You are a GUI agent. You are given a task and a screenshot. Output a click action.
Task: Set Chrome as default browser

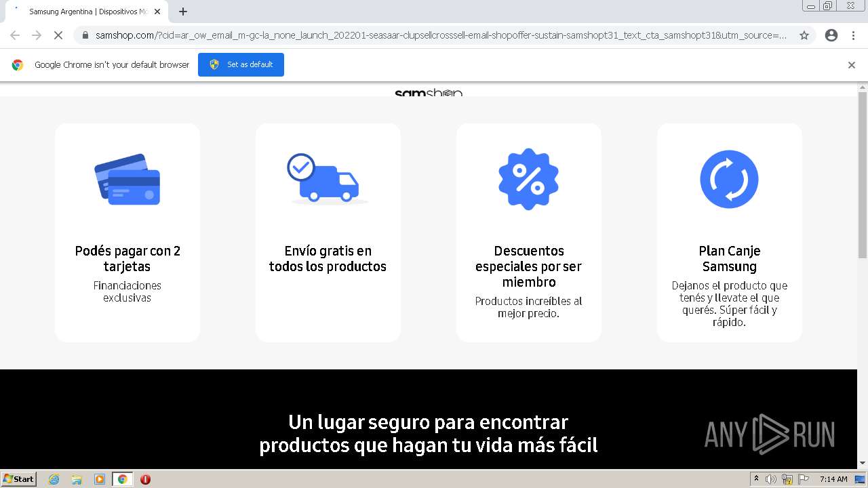point(241,64)
